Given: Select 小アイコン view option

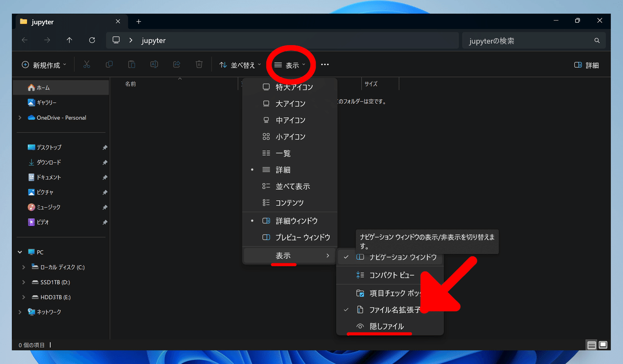Looking at the screenshot, I should [x=290, y=137].
